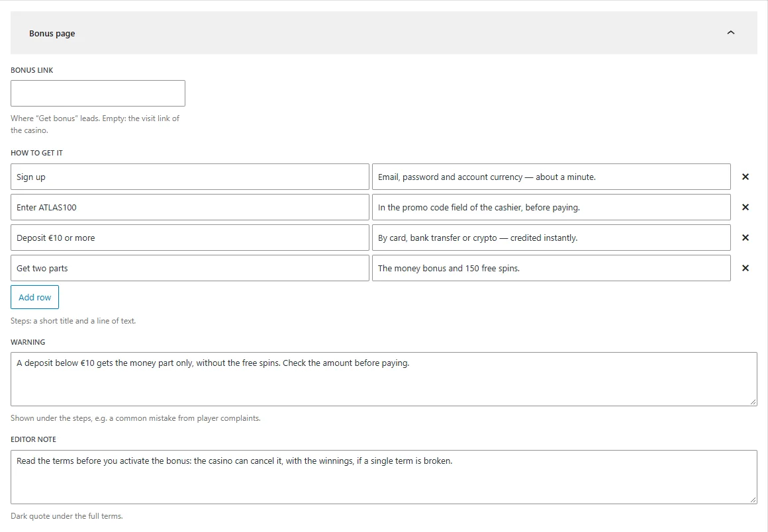Click the "BONUS LINK" field label
Viewport: 768px width, 532px height.
point(32,70)
